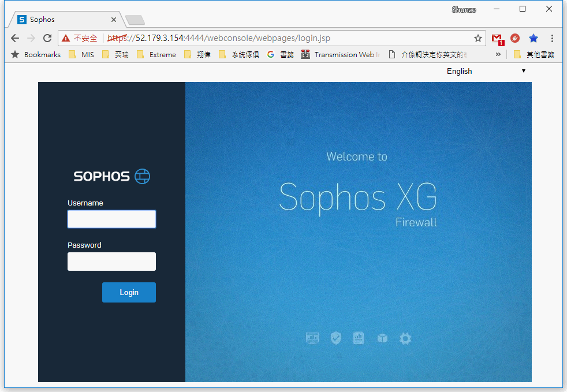Close the Sophos tab
Screen dimensions: 567x392
point(114,20)
